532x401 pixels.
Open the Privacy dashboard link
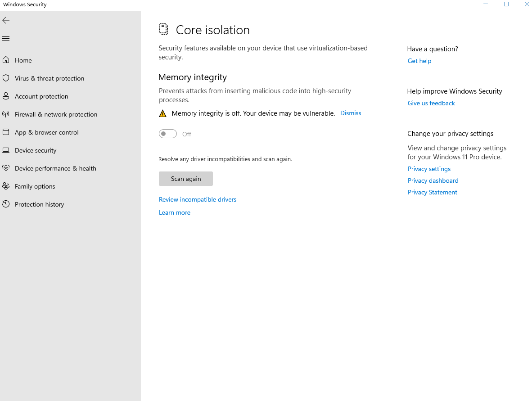click(433, 180)
